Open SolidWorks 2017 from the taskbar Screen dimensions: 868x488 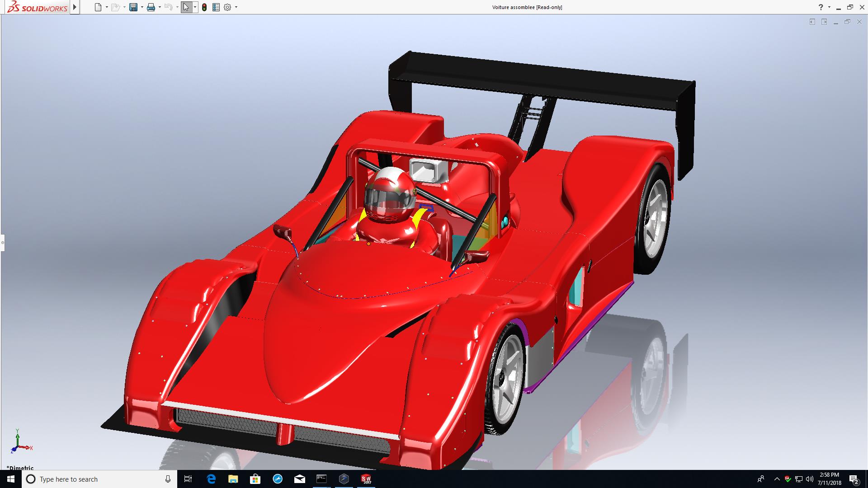366,479
